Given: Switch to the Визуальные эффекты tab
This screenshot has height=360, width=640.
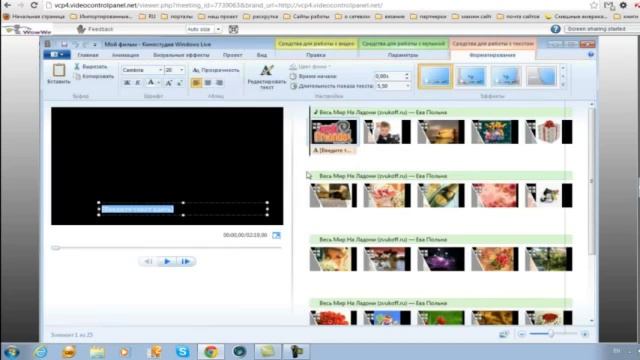Looking at the screenshot, I should 181,55.
